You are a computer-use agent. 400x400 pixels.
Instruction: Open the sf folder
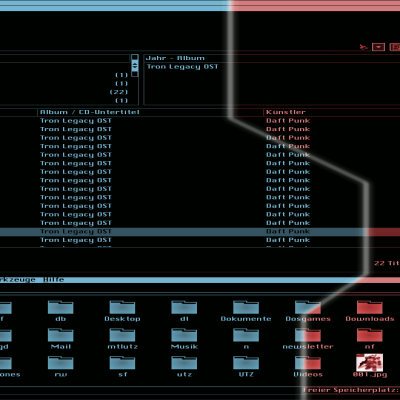(122, 367)
